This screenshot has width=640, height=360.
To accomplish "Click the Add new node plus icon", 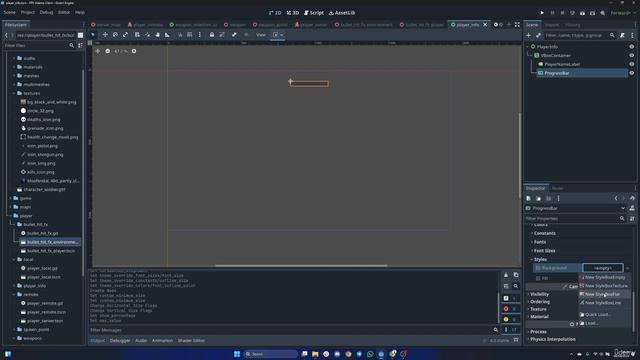I will coord(528,36).
